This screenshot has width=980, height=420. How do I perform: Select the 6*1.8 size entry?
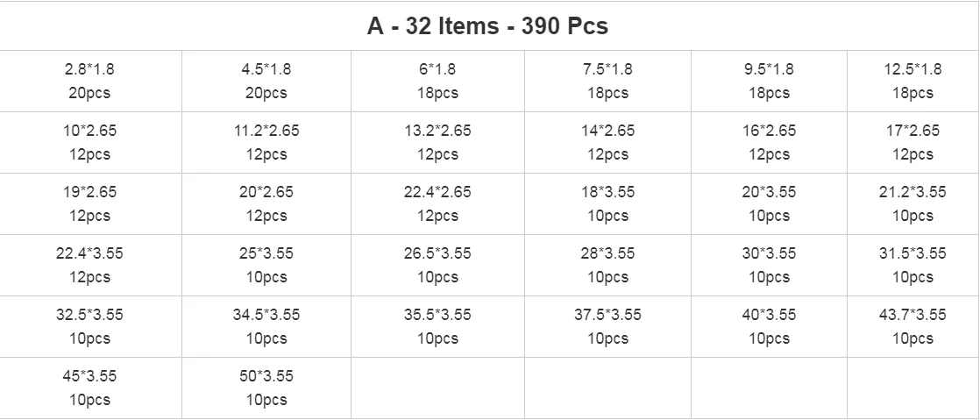pyautogui.click(x=437, y=81)
